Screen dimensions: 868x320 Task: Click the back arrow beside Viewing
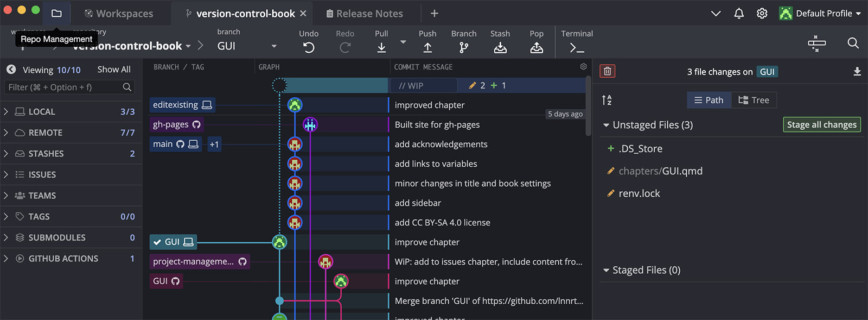tap(11, 70)
